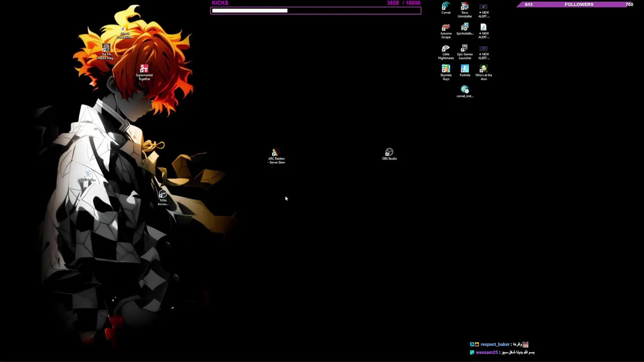Select the NEW ALERT audio file icon
Screen dimensions: 644x362
tap(484, 31)
